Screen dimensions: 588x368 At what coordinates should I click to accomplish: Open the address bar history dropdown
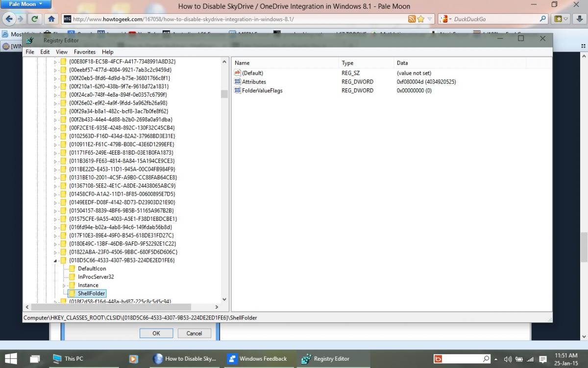430,19
